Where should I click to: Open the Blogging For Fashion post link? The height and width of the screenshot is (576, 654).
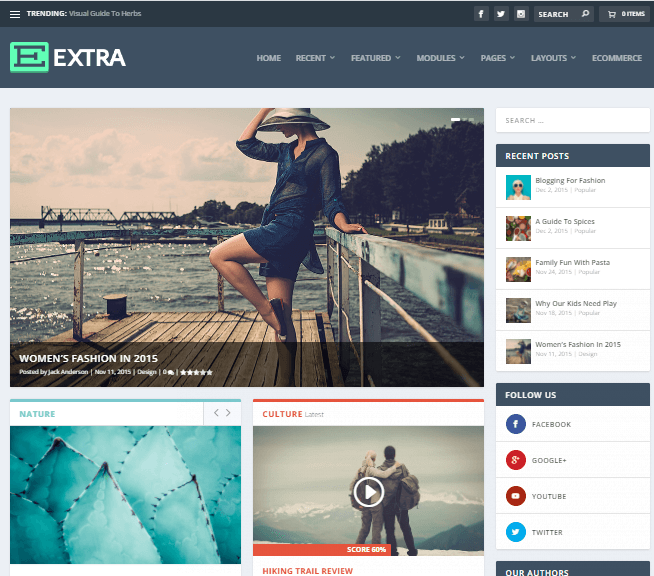coord(570,181)
